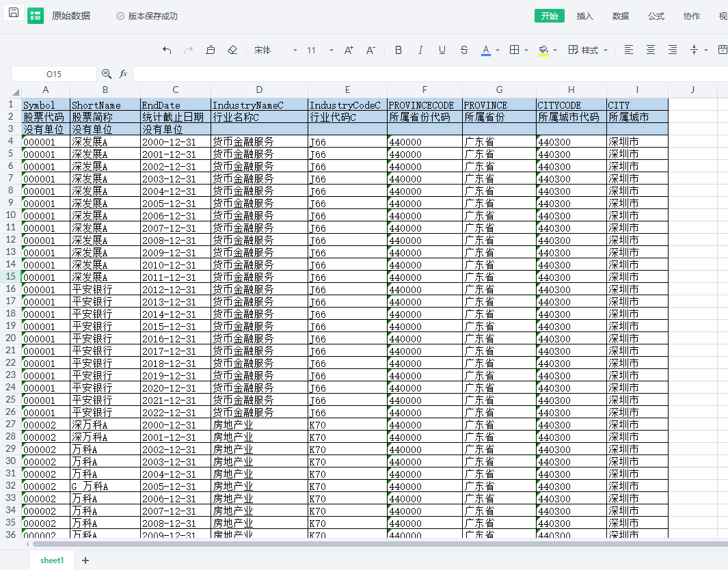Open the 插入 menu tab
Screen dimensions: 728x570
point(584,16)
